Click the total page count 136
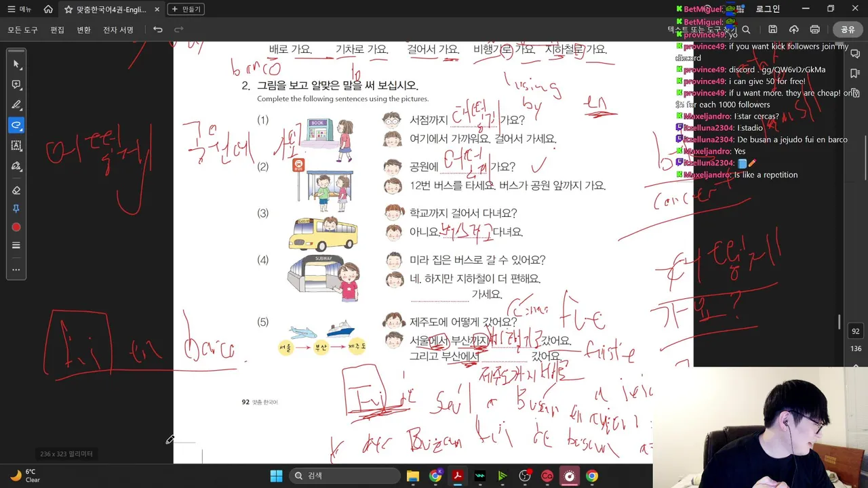 (855, 349)
